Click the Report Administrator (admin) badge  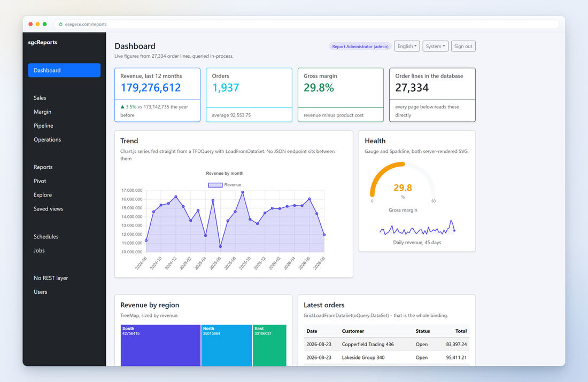(360, 46)
